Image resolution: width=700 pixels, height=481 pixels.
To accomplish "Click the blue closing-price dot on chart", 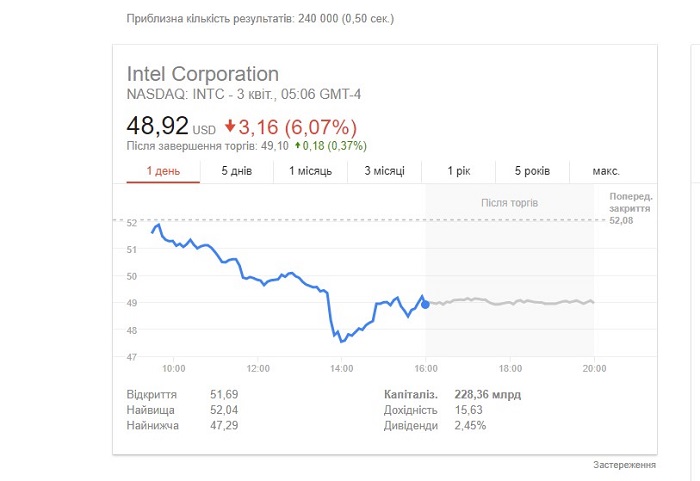I will coord(425,305).
